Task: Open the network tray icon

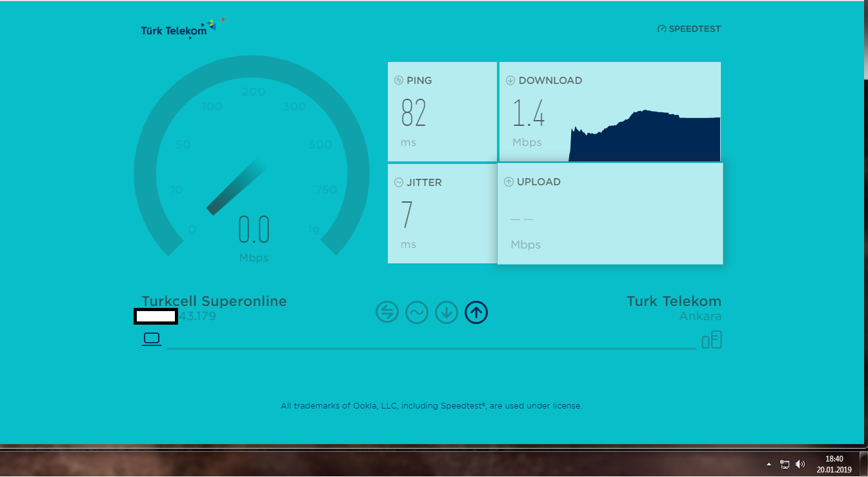Action: pos(785,464)
